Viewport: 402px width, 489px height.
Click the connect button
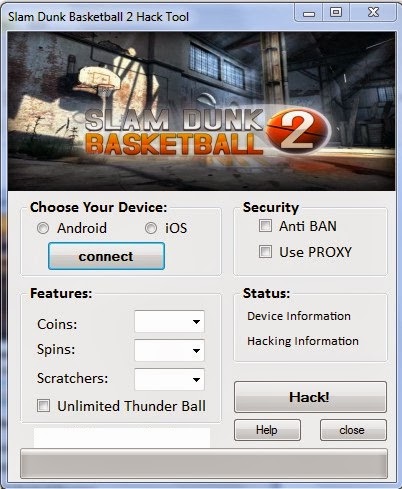pos(106,256)
